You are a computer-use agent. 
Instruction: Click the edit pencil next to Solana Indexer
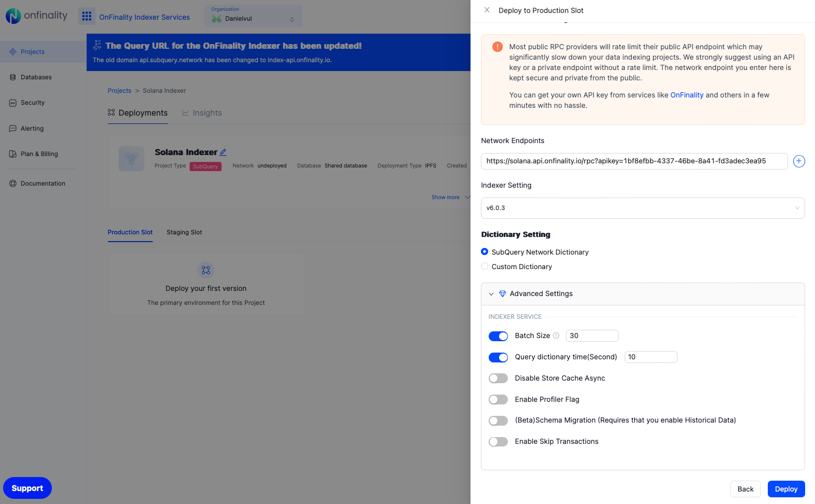tap(223, 152)
